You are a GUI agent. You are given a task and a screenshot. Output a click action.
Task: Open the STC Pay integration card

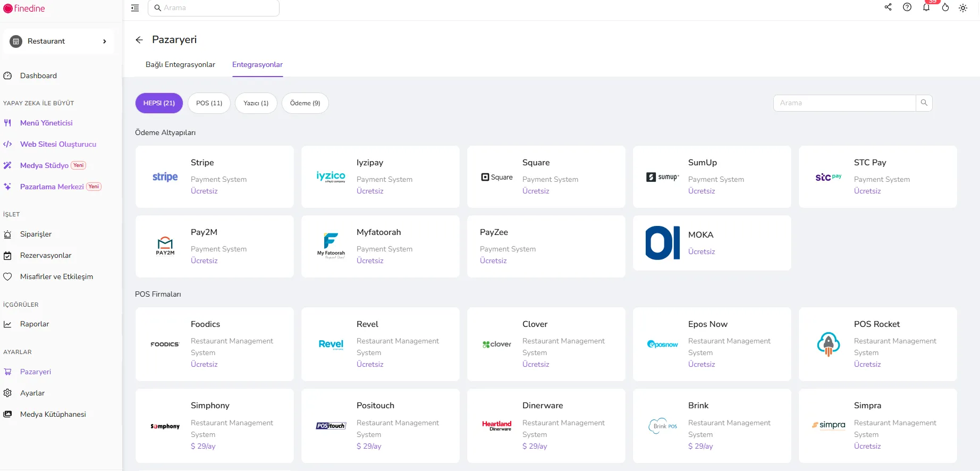coord(878,177)
